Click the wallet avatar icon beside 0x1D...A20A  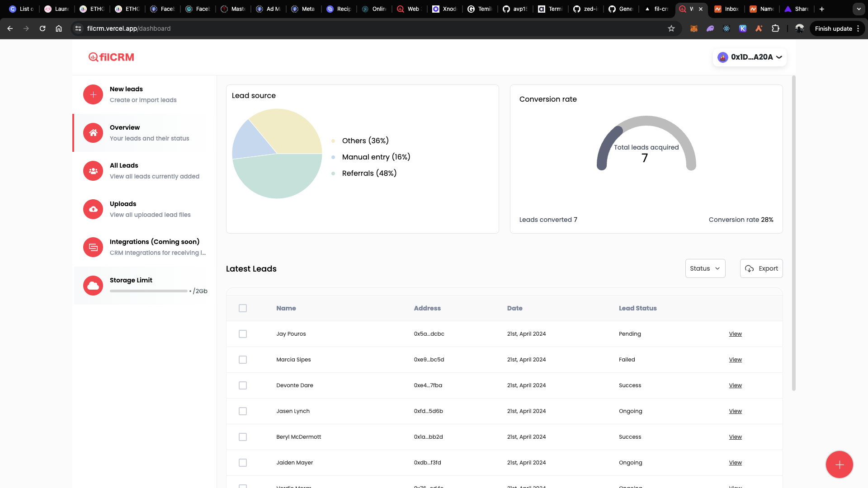(x=723, y=57)
